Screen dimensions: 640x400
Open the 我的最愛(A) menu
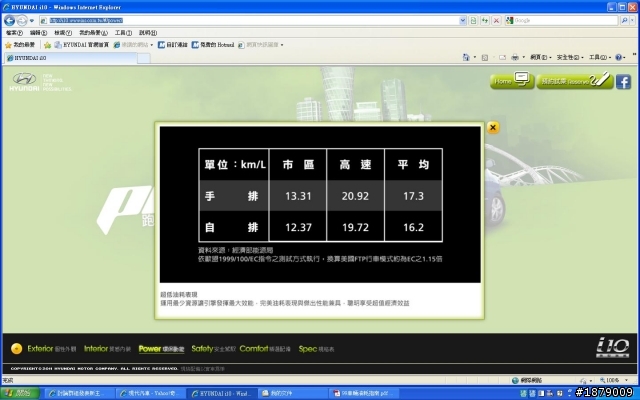pyautogui.click(x=93, y=33)
